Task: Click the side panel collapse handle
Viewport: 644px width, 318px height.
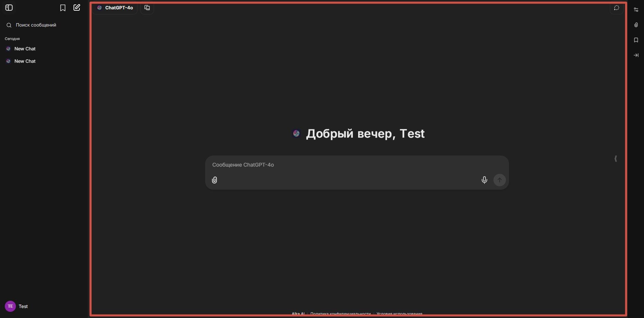Action: tap(616, 159)
